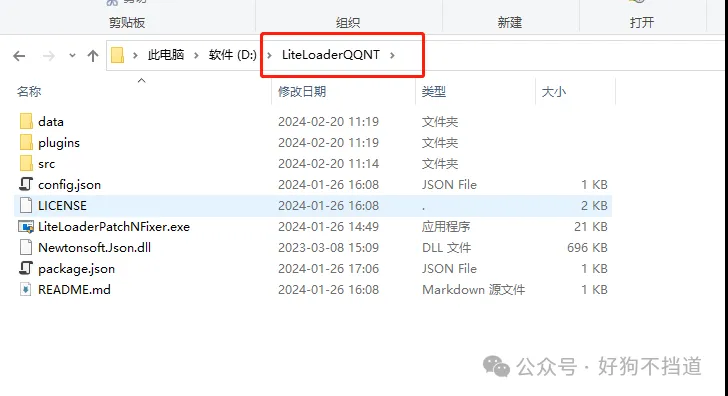Click the 应用程序 type cell

tap(446, 227)
